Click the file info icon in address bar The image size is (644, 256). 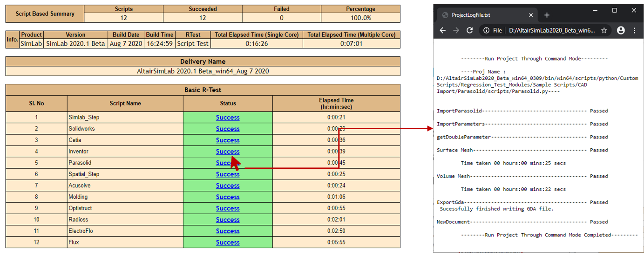tap(487, 30)
